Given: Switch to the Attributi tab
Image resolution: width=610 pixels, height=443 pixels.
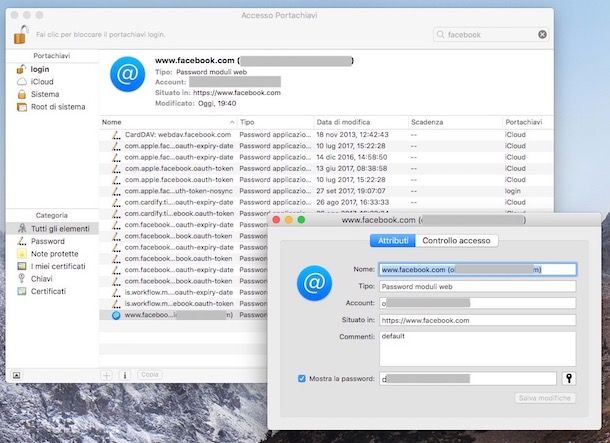Looking at the screenshot, I should coord(393,241).
